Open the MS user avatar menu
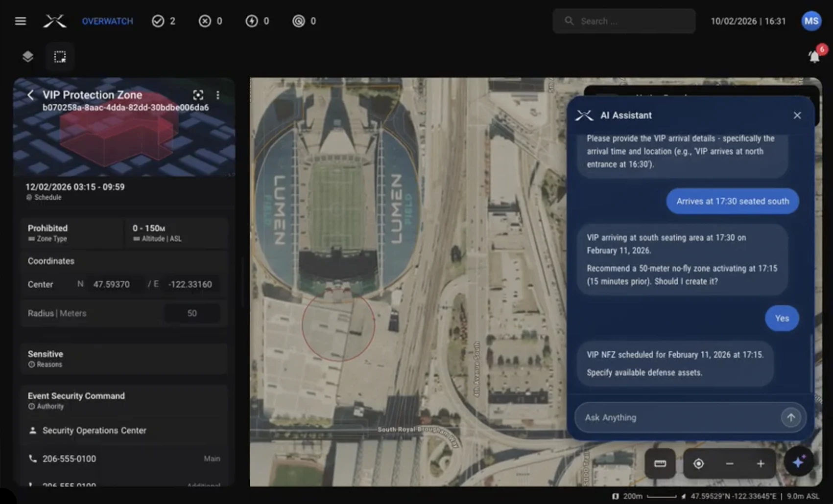This screenshot has height=504, width=833. coord(811,21)
